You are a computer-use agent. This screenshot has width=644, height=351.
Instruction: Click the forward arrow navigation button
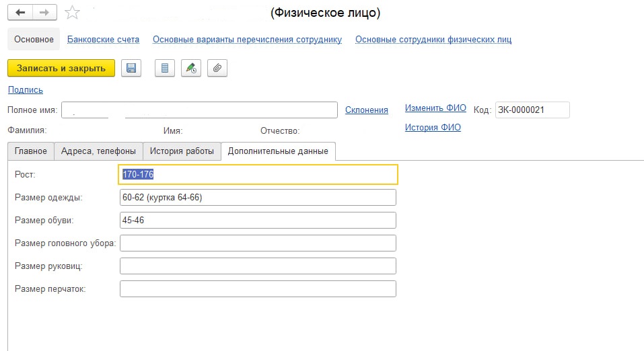tap(44, 13)
